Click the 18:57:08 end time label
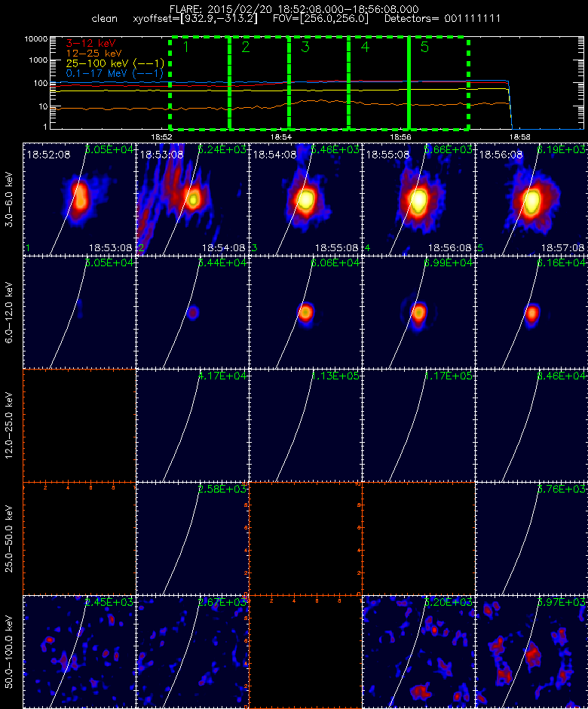Screen dimensions: 588x709 point(562,248)
